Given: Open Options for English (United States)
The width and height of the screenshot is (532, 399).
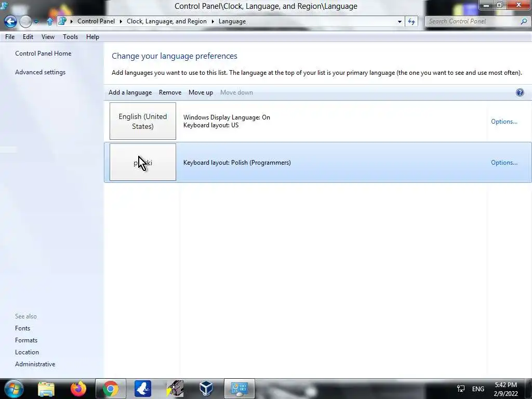Looking at the screenshot, I should [x=504, y=122].
